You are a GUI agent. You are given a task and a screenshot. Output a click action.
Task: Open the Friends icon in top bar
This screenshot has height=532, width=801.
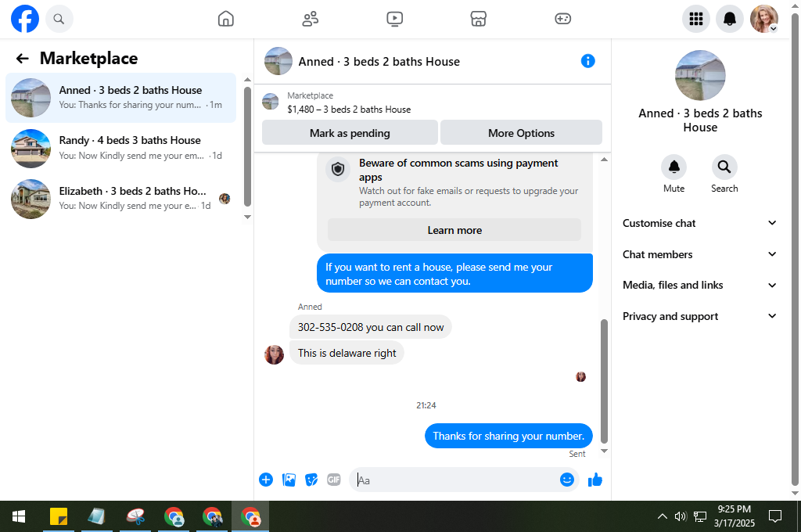(x=310, y=19)
